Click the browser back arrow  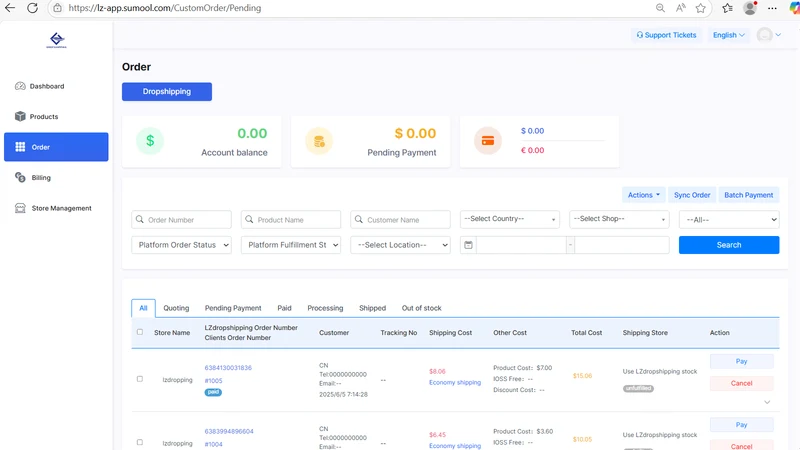[x=10, y=8]
